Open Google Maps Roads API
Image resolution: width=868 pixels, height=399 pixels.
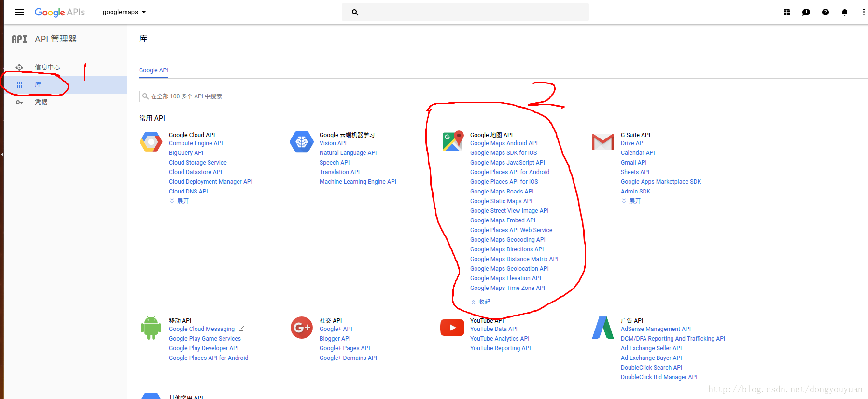tap(502, 192)
